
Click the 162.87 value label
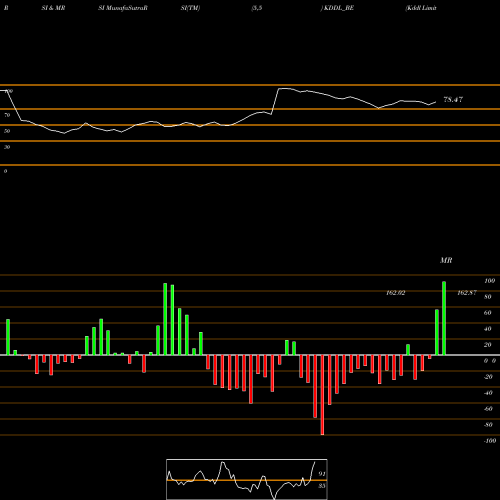pyautogui.click(x=467, y=293)
